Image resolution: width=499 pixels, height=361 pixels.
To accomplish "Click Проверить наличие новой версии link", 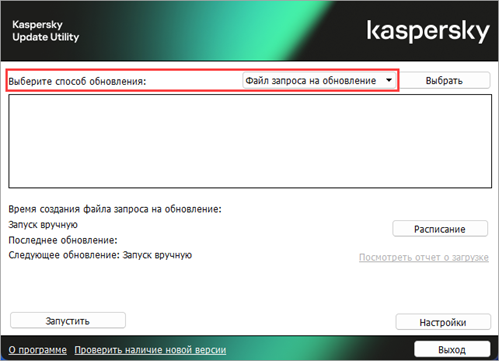I will [x=150, y=350].
